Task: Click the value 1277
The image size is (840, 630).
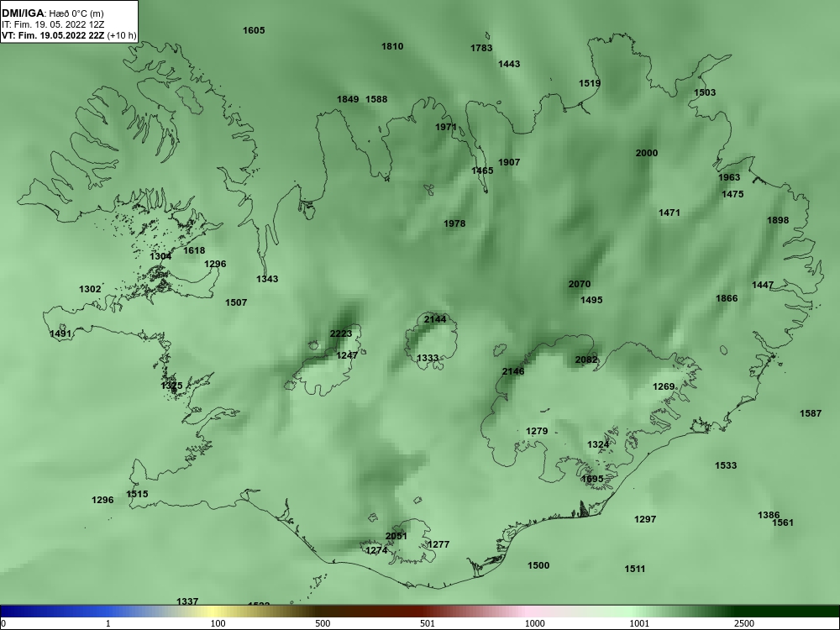Action: tap(438, 545)
